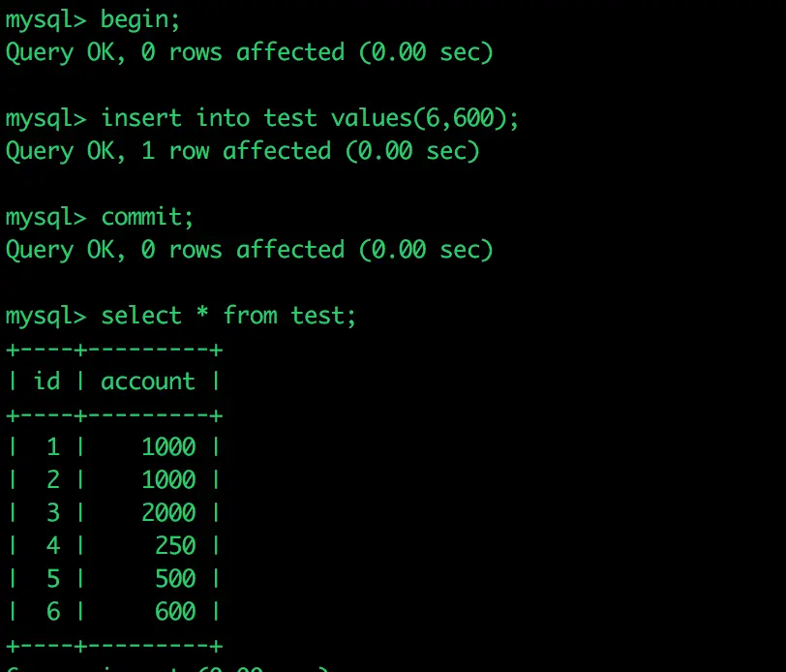Image resolution: width=786 pixels, height=672 pixels.
Task: Click the 'select * from test;' command
Action: point(228,317)
